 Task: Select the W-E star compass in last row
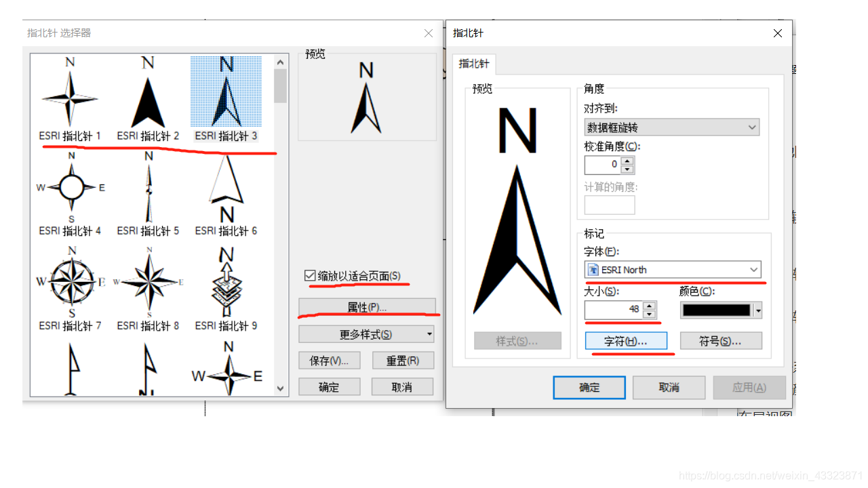pyautogui.click(x=226, y=368)
